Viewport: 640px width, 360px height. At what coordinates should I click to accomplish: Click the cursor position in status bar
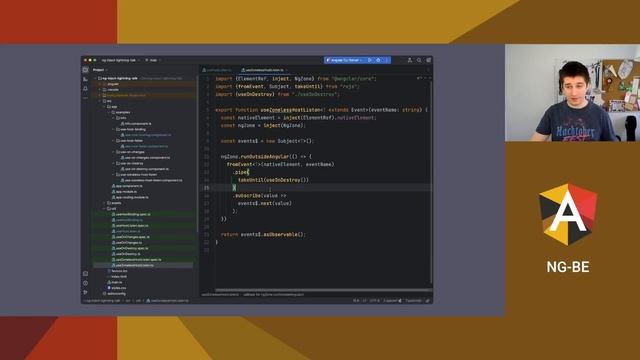click(x=356, y=301)
